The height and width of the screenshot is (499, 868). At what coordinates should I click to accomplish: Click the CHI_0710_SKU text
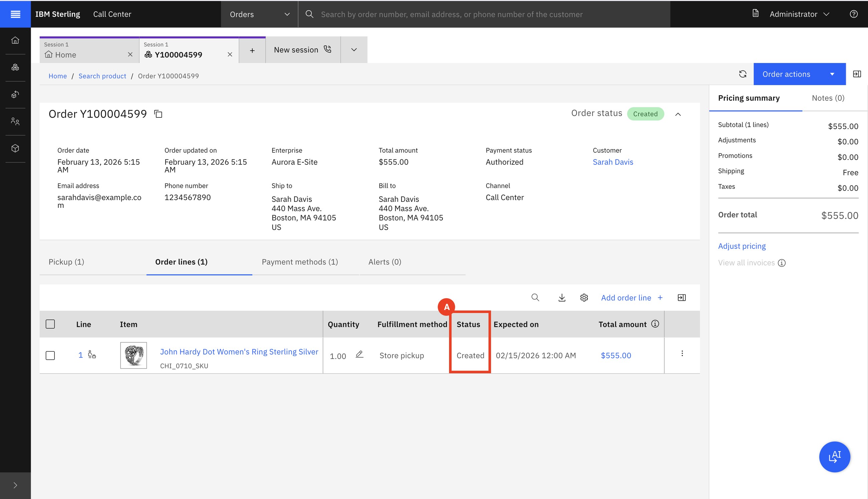tap(184, 366)
